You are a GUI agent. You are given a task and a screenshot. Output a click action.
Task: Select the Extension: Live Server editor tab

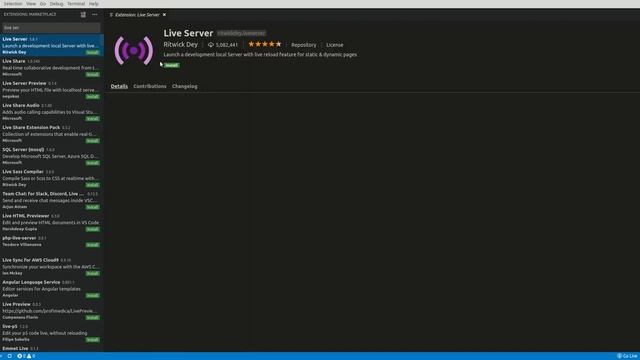(137, 15)
